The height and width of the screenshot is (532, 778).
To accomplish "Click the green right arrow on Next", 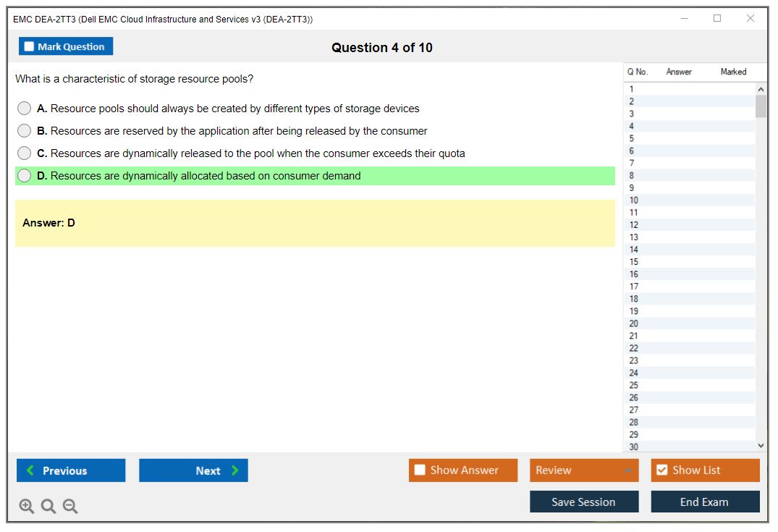I will point(235,470).
